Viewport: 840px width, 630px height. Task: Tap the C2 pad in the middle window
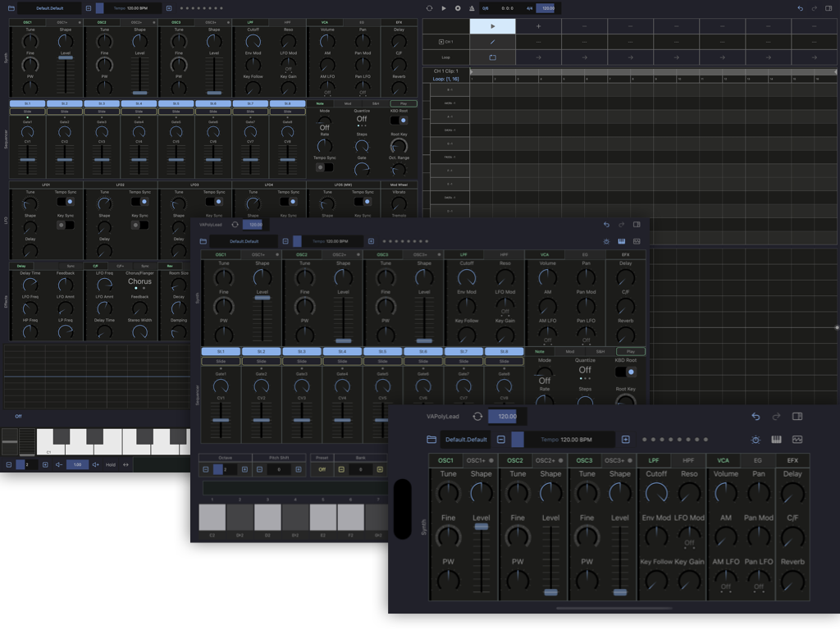(212, 518)
